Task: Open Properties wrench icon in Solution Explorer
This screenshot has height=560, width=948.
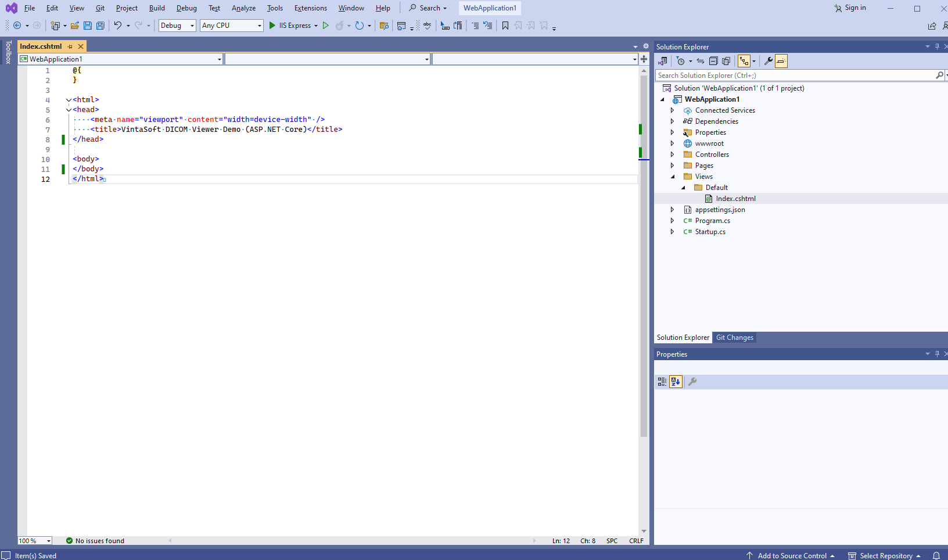Action: (x=768, y=61)
